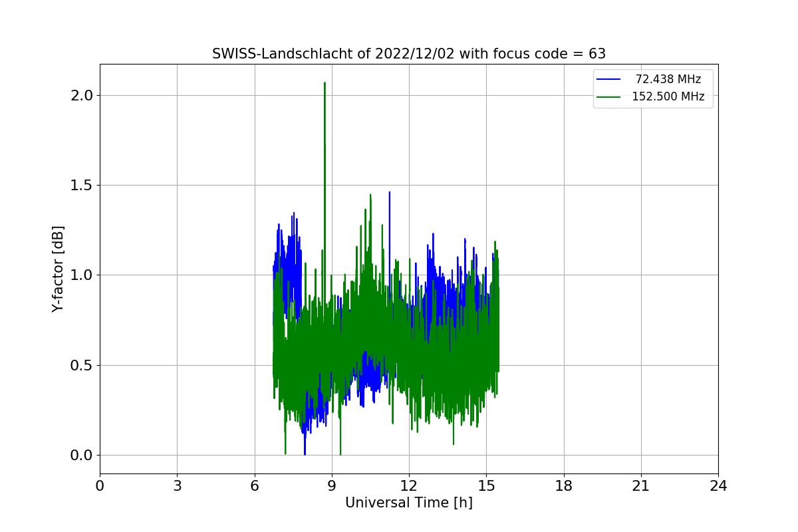Click the x-axis tick label 21
Viewport: 798px width, 532px height.
coord(641,486)
